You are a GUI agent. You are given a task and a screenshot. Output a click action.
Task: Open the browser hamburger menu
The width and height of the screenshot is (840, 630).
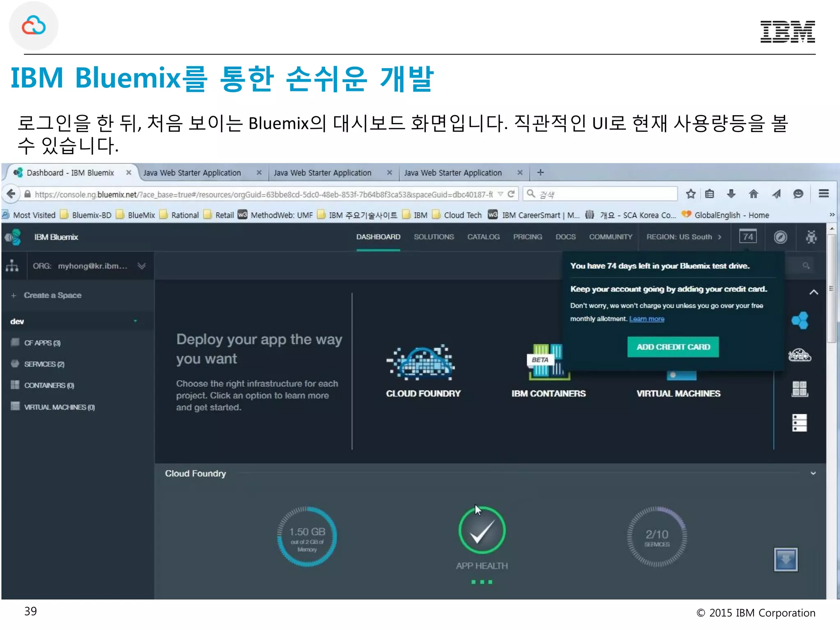[x=824, y=194]
